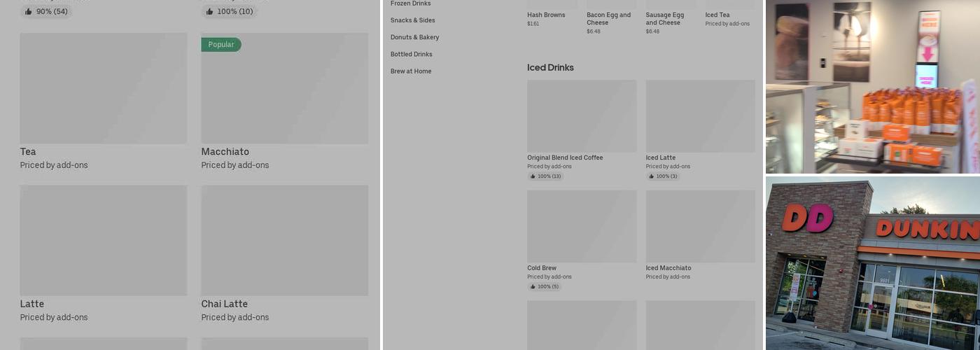Open the Frozen Drinks category
Image resolution: width=980 pixels, height=350 pixels.
(x=410, y=4)
